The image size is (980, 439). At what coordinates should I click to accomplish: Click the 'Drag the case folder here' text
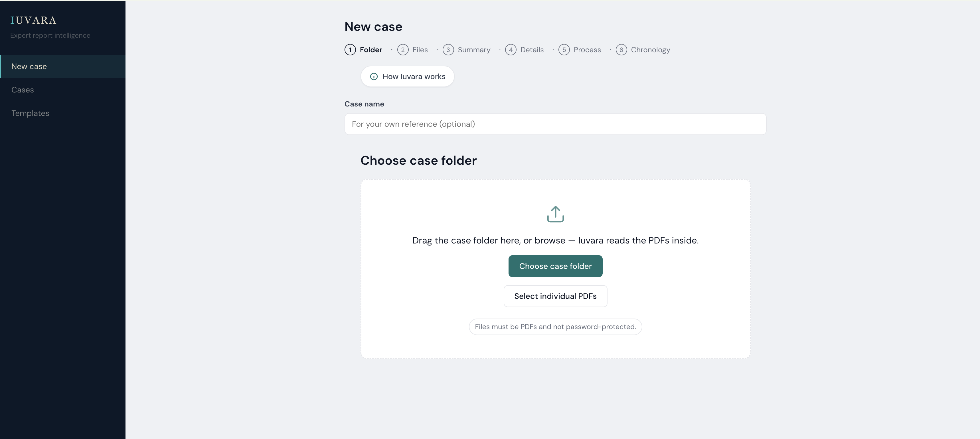pyautogui.click(x=555, y=241)
